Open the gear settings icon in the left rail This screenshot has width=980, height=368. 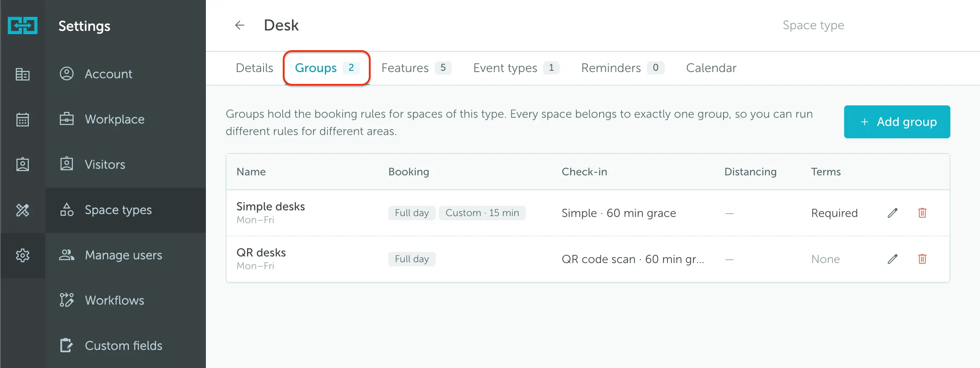point(23,255)
